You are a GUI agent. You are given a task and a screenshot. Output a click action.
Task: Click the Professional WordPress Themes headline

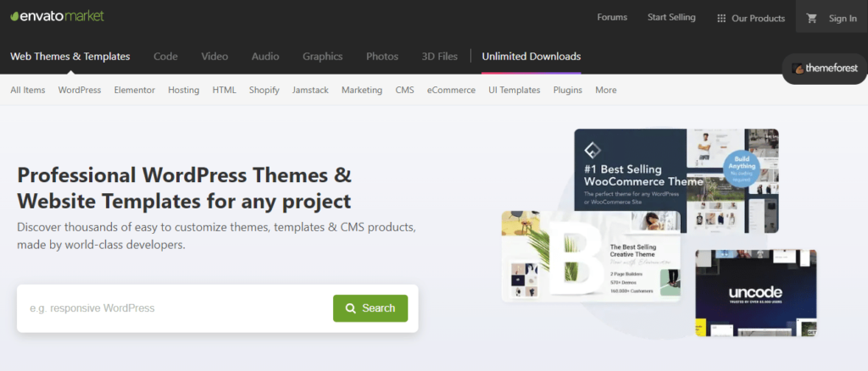click(184, 188)
